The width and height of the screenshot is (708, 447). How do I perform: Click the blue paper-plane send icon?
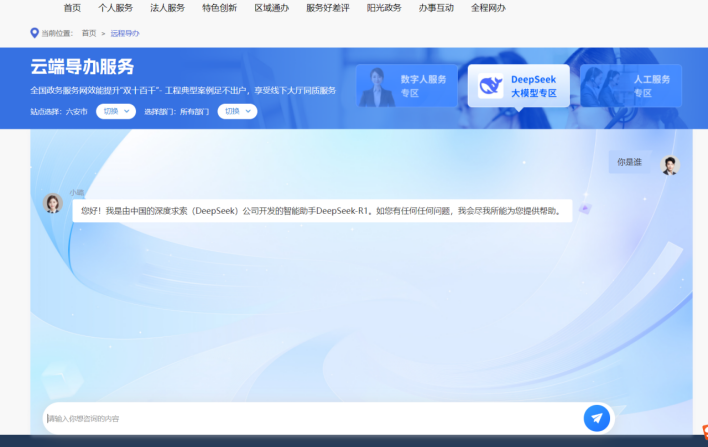[596, 418]
